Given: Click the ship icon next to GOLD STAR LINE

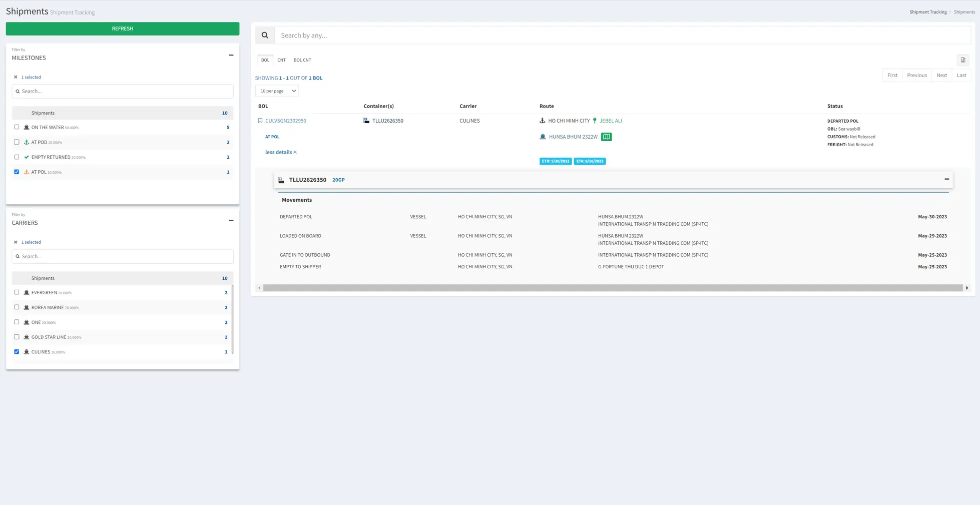Looking at the screenshot, I should (x=27, y=337).
